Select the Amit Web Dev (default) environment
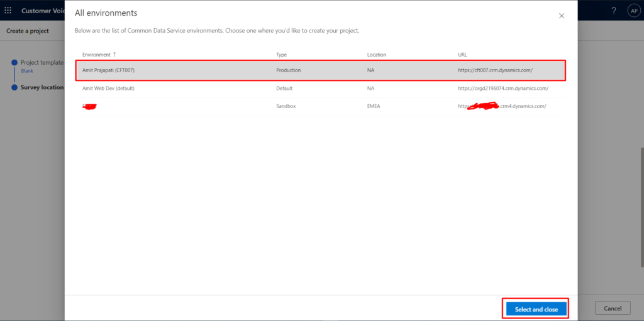644x321 pixels. pyautogui.click(x=320, y=88)
